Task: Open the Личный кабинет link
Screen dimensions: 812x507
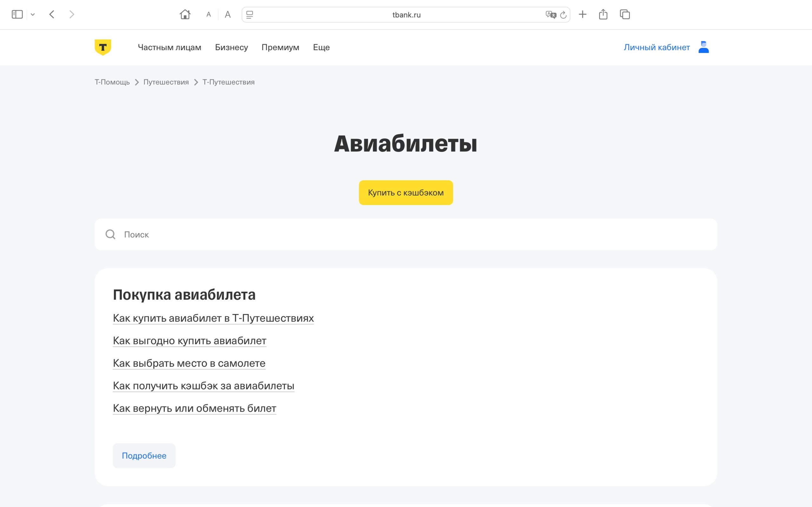Action: click(x=656, y=47)
